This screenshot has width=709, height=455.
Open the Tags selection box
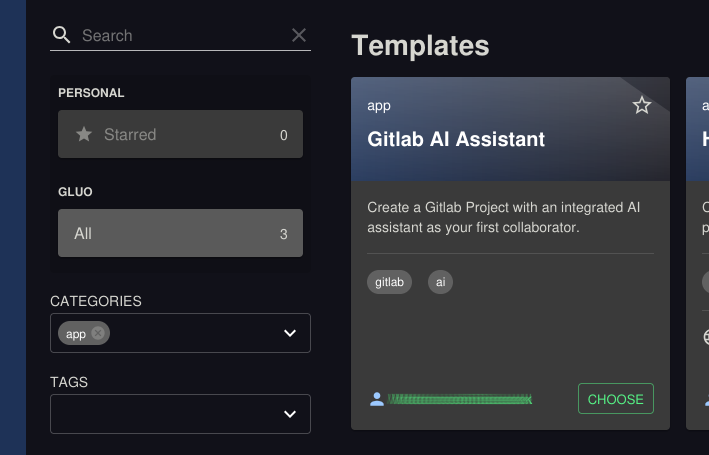180,414
